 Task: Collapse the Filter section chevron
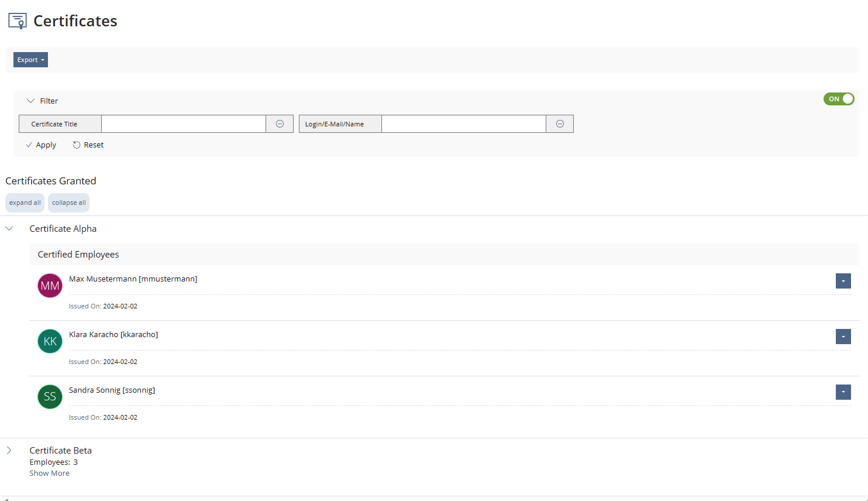coord(30,101)
